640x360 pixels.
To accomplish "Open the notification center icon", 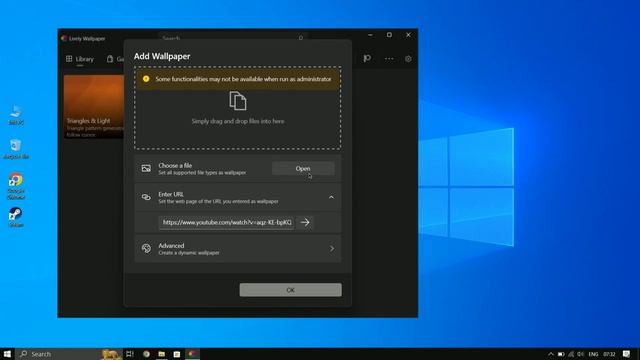I will click(627, 354).
